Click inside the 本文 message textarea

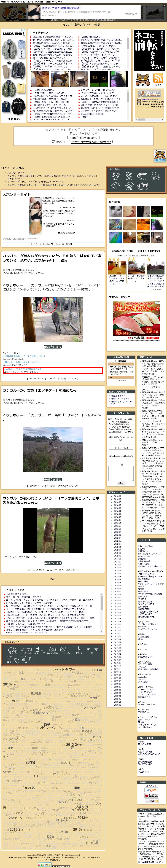pyautogui.click(x=121, y=473)
